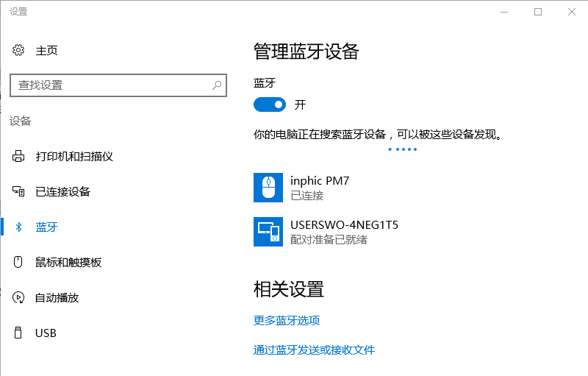Click the USB drive icon
This screenshot has height=376, width=588.
tap(18, 333)
